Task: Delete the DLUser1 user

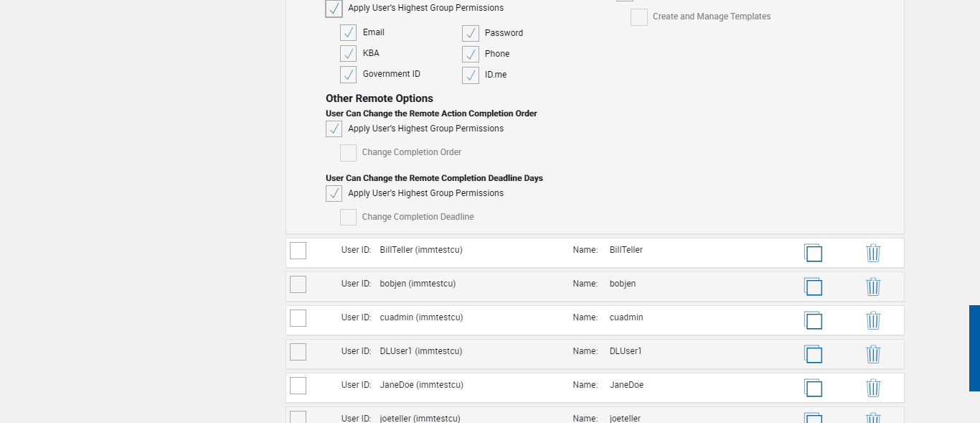Action: pos(873,354)
